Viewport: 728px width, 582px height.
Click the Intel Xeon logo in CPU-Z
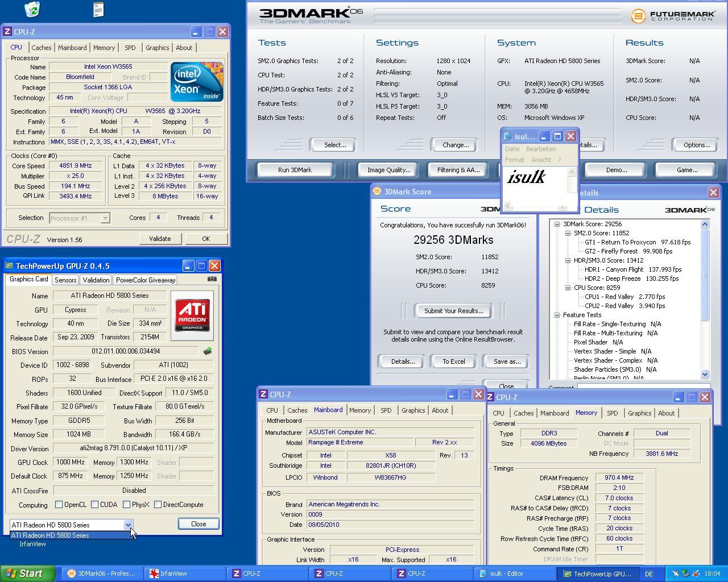197,82
